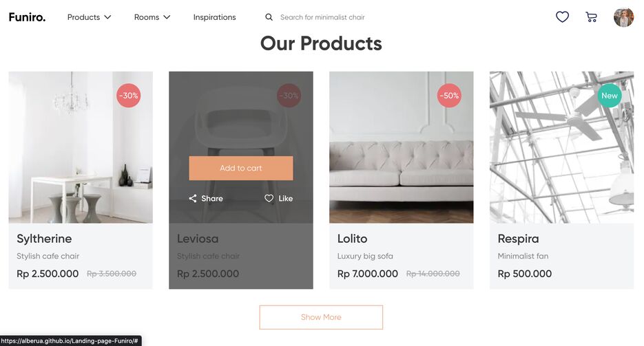Screen dimensions: 644x346
Task: Open the wishlist heart icon in header
Action: 562,17
